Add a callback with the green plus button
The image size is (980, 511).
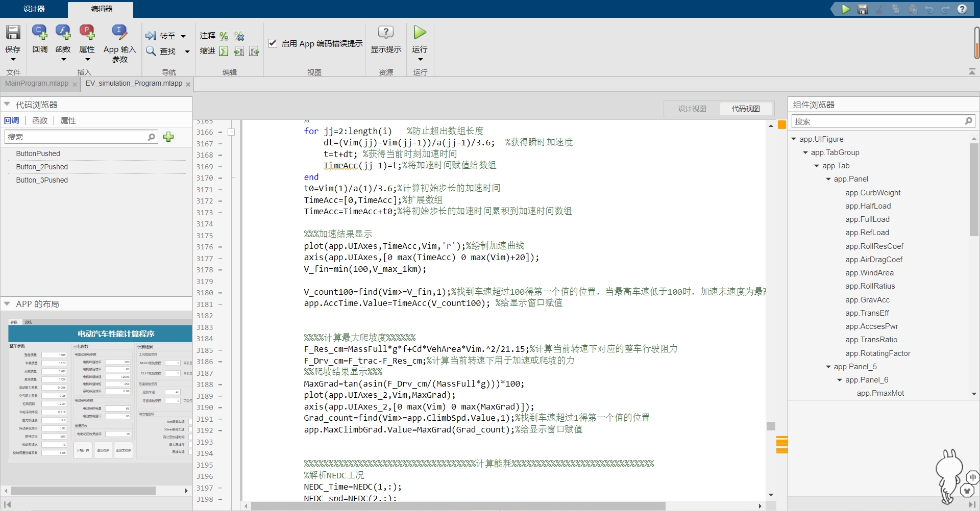168,137
